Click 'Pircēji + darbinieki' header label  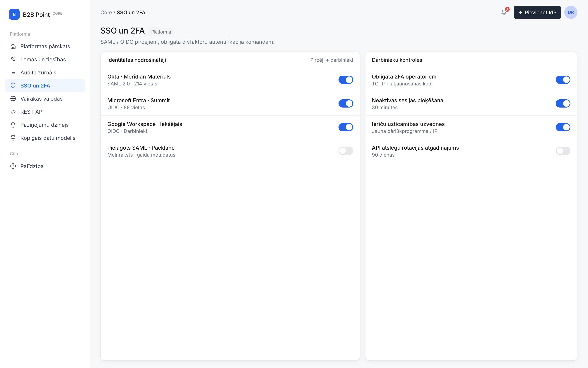pos(331,60)
